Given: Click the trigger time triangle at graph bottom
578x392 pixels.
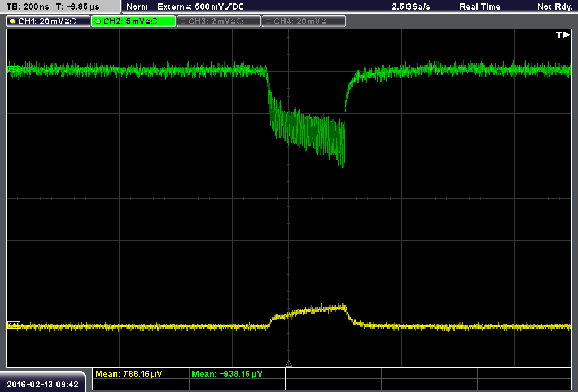Looking at the screenshot, I should tap(288, 363).
